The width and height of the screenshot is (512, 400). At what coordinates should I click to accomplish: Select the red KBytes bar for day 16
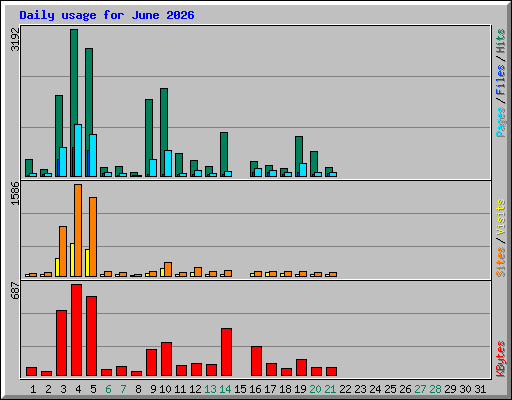point(256,361)
